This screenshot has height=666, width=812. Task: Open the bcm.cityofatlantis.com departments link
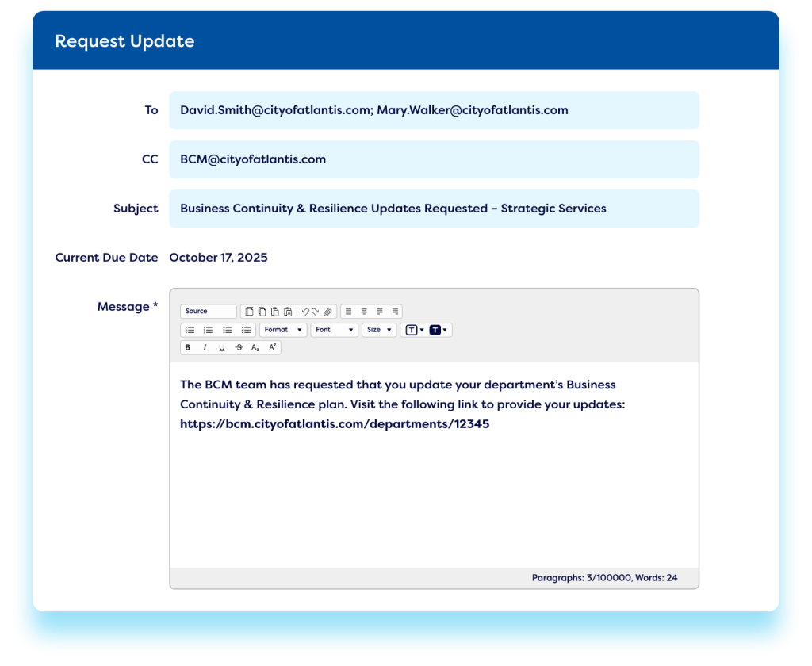335,424
